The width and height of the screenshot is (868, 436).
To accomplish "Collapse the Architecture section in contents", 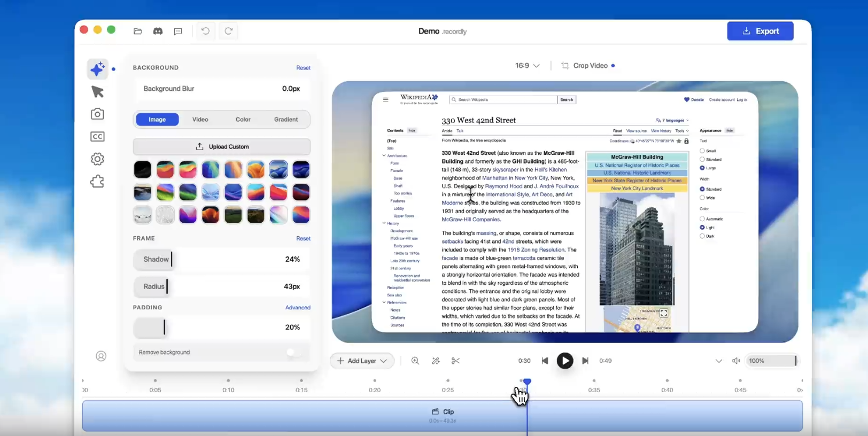I will pos(384,155).
